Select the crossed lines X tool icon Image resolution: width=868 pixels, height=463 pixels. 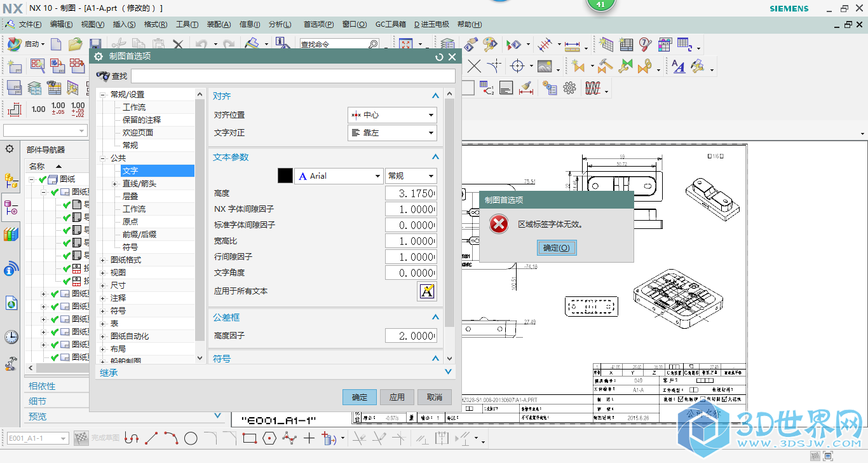pos(474,66)
